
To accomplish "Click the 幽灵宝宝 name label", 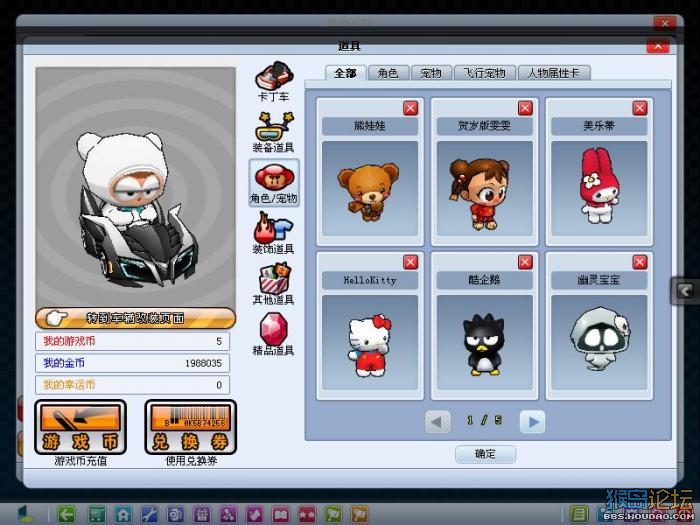I will [599, 280].
